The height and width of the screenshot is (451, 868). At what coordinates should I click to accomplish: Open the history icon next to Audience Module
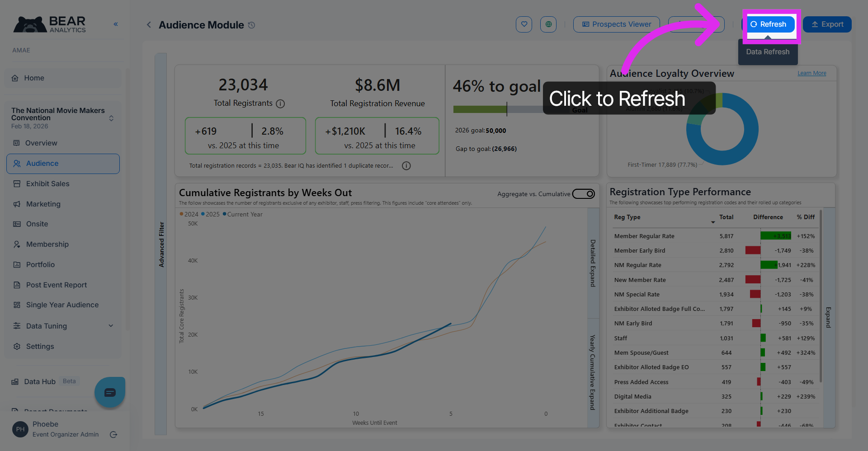[252, 25]
